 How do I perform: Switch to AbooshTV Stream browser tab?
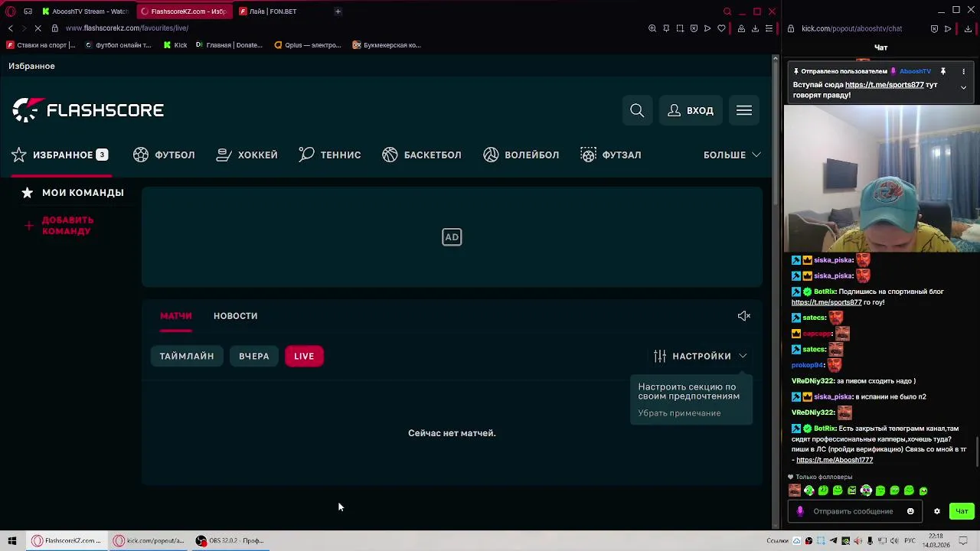pyautogui.click(x=85, y=11)
